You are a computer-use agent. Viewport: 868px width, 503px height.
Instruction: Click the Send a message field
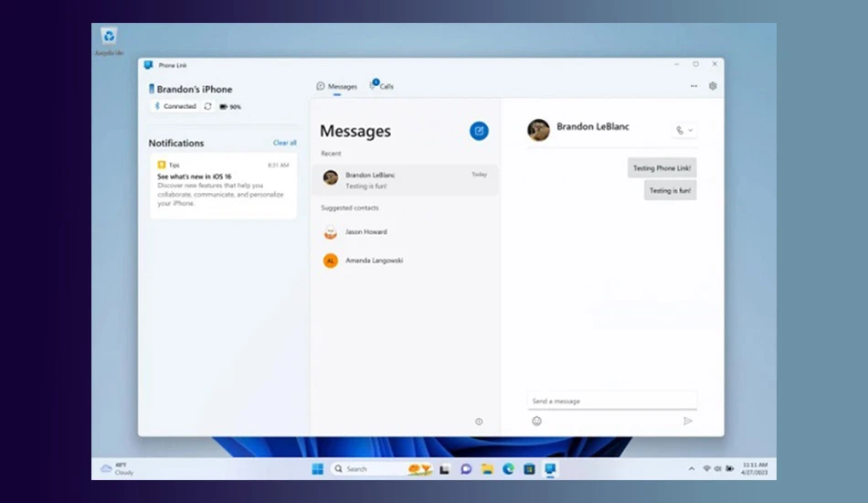click(611, 401)
